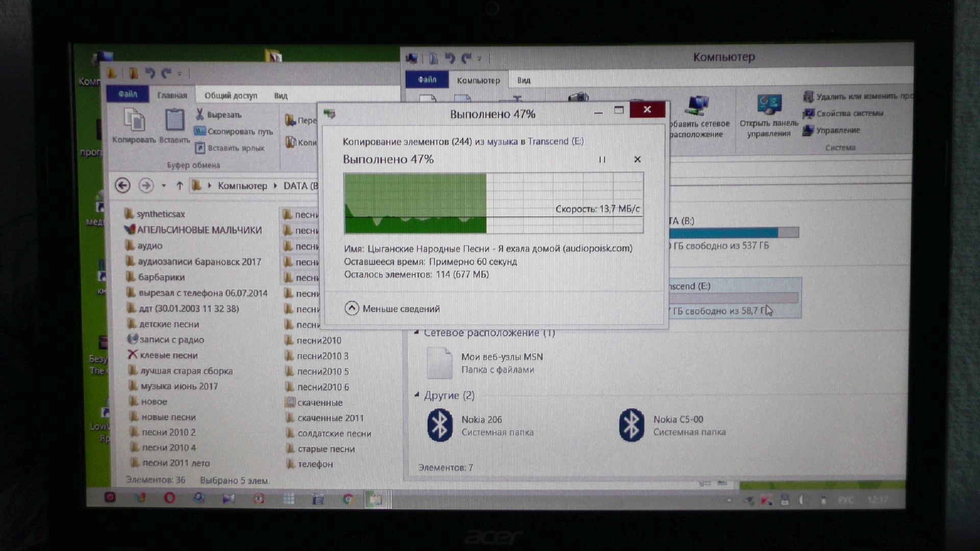Click the File Explorer taskbar button

[x=376, y=499]
